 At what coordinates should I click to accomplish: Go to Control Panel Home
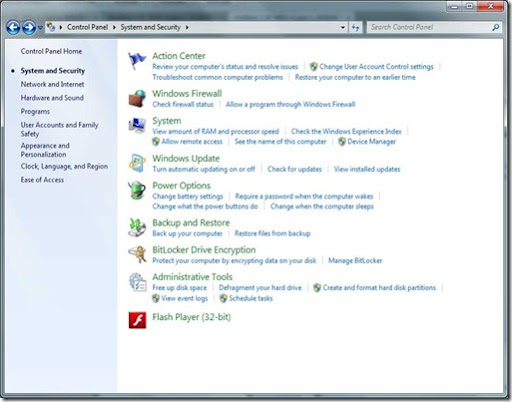51,51
